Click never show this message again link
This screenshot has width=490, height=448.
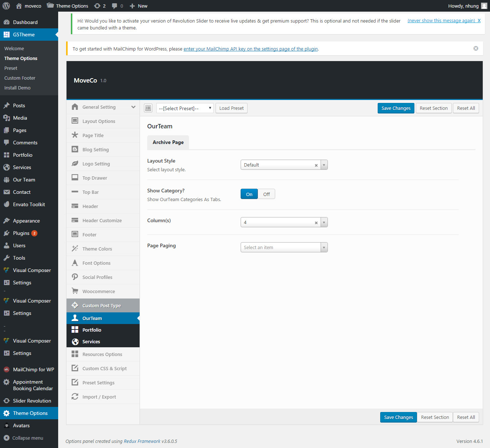point(444,20)
